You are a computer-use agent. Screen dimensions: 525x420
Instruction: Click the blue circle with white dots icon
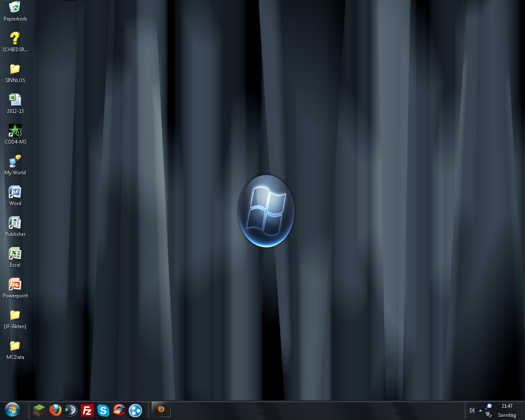tap(135, 410)
